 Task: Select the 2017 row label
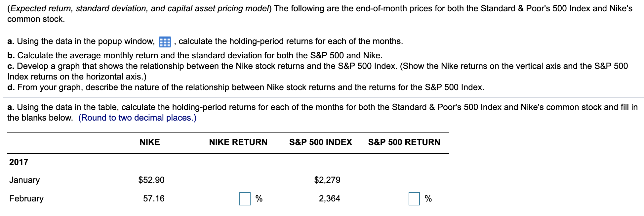[18, 162]
